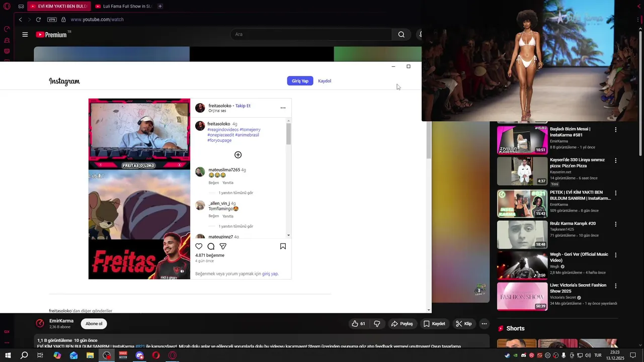Expand replies under mateuslima7265's comment
The width and height of the screenshot is (644, 362).
[235, 193]
